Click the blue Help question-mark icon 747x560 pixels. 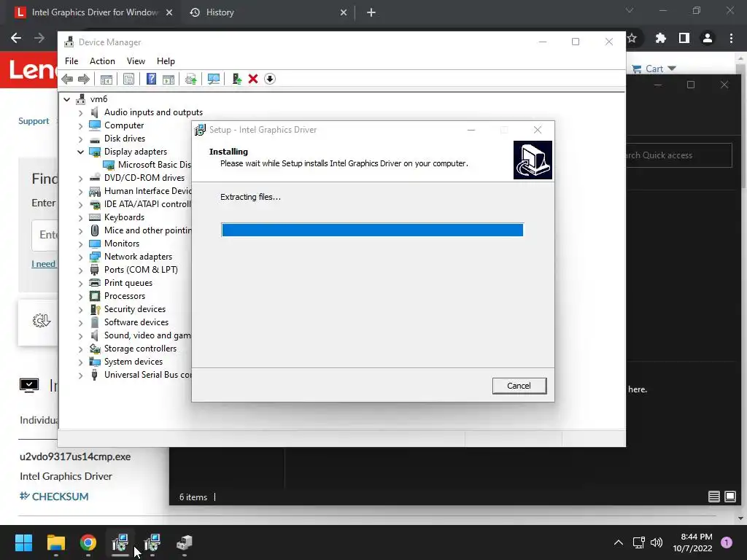pyautogui.click(x=151, y=79)
